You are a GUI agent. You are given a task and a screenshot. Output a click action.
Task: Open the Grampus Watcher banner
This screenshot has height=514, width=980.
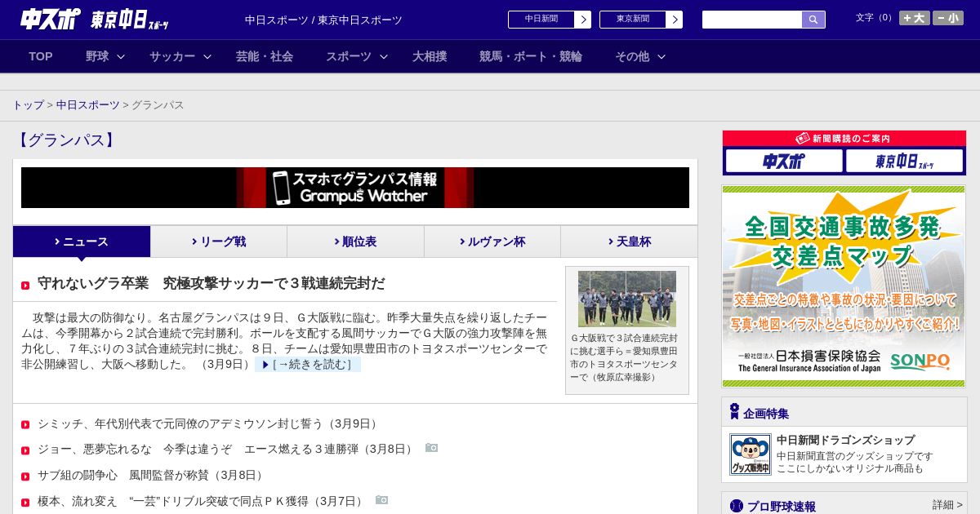pos(355,188)
